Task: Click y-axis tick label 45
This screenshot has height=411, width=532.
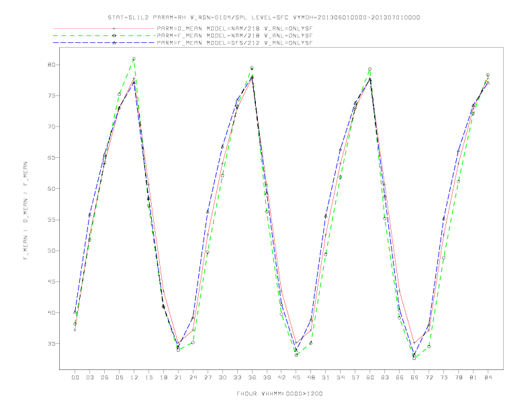Action: click(51, 281)
